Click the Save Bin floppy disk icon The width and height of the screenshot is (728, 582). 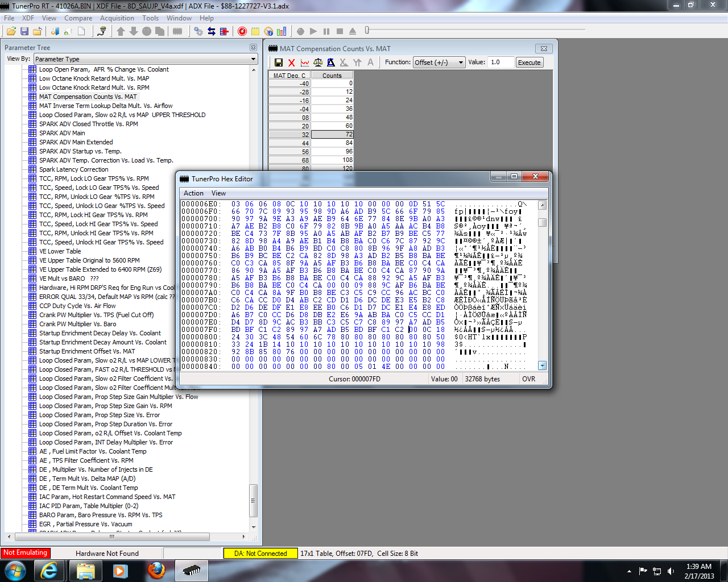[24, 31]
